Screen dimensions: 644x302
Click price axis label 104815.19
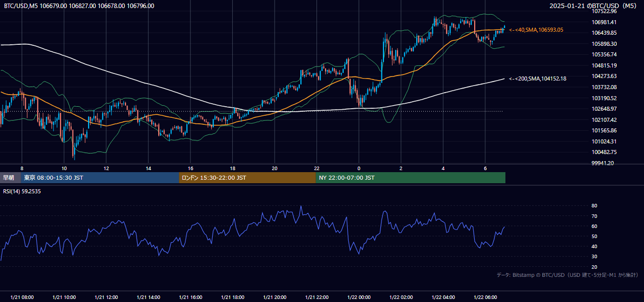pyautogui.click(x=604, y=65)
